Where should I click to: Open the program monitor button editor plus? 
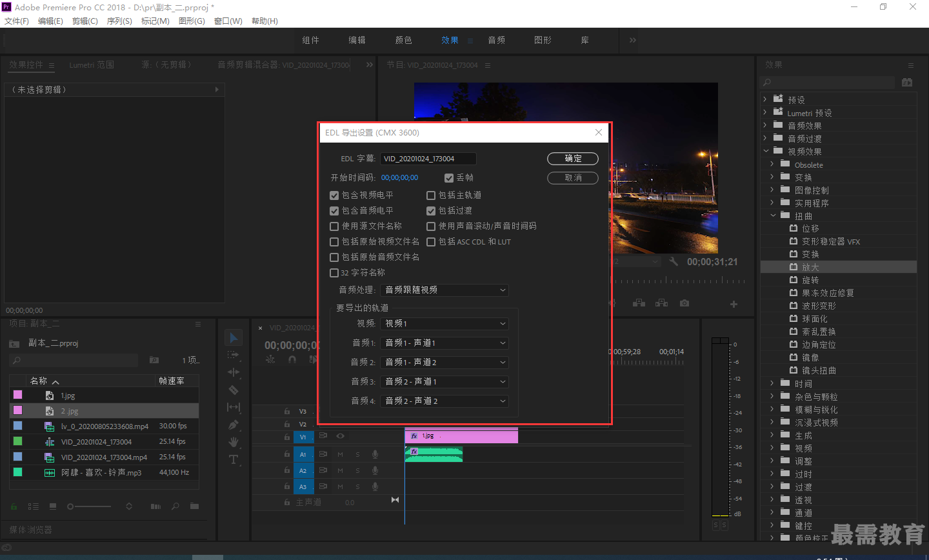[x=734, y=304]
